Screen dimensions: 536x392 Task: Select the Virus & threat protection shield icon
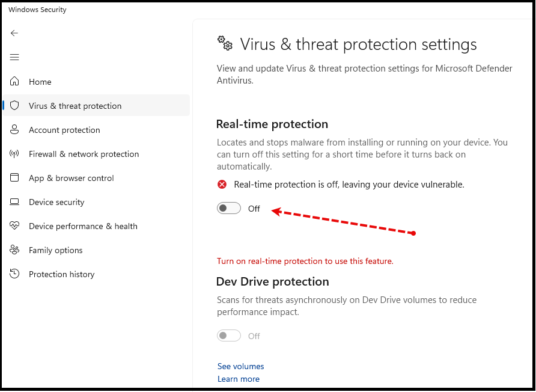[14, 105]
